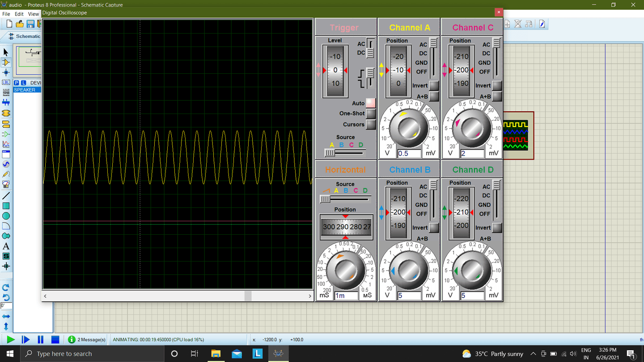
Task: Choose the Generator Mode sine icon
Action: click(x=6, y=164)
